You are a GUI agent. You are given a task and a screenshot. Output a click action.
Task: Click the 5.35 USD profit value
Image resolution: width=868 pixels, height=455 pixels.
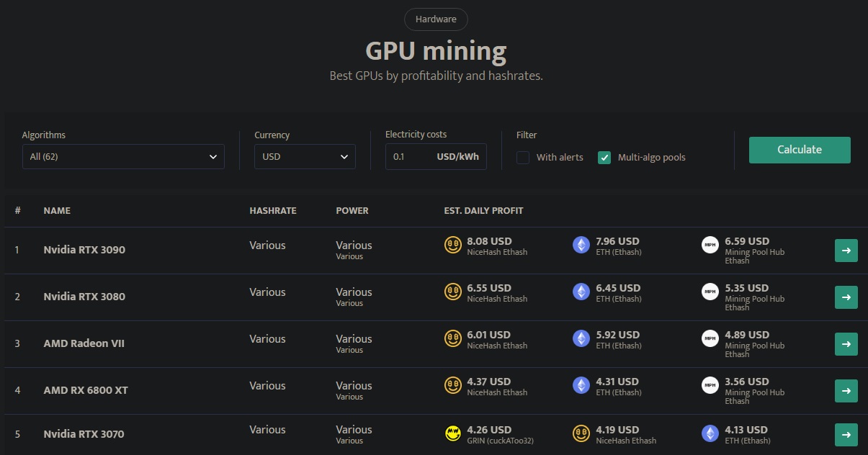pyautogui.click(x=747, y=288)
